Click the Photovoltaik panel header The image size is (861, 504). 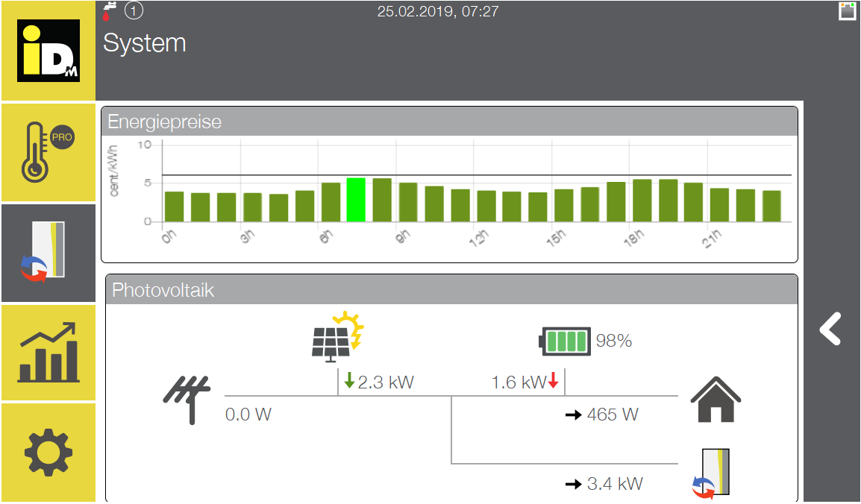pyautogui.click(x=451, y=290)
